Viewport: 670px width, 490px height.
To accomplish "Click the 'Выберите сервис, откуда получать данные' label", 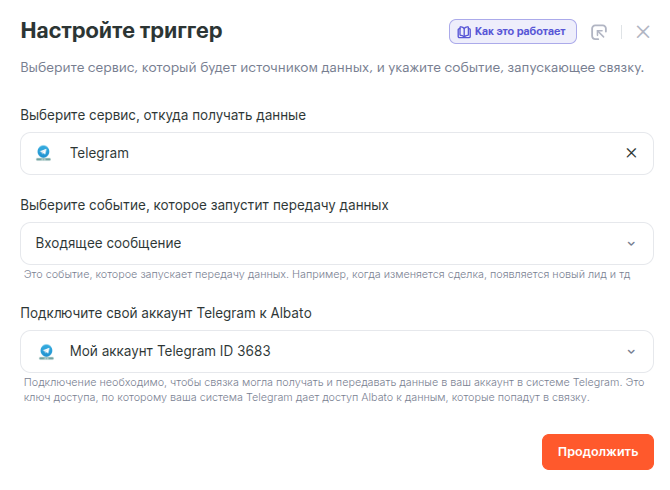I will coord(163,115).
